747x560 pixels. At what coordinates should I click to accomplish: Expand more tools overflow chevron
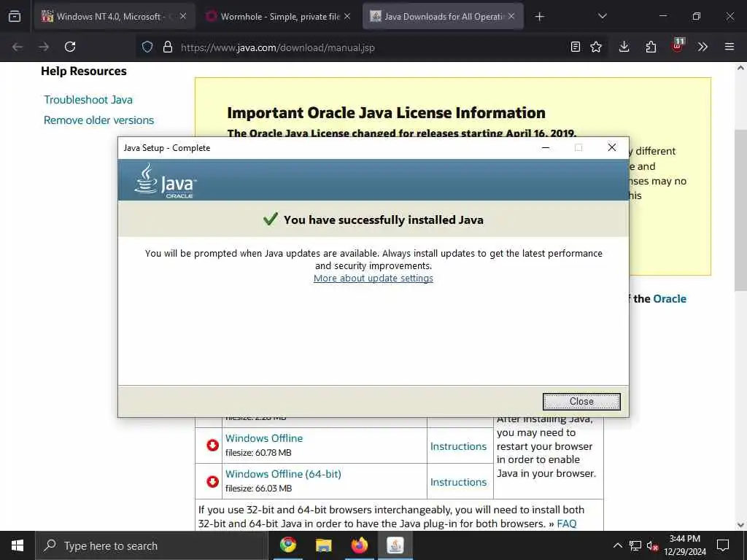(703, 47)
